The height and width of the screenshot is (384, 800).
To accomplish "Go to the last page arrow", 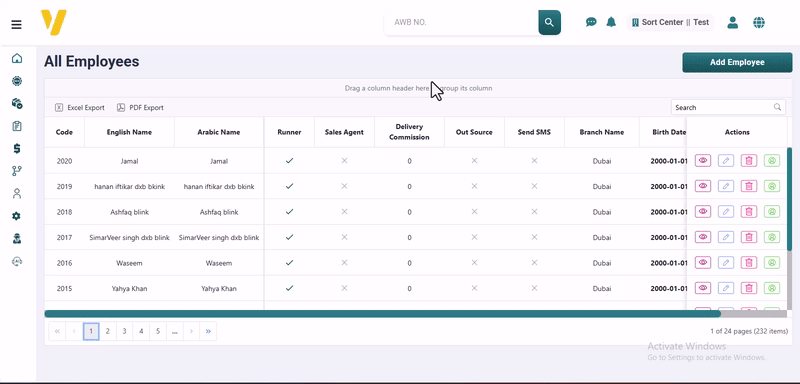I will pyautogui.click(x=208, y=331).
